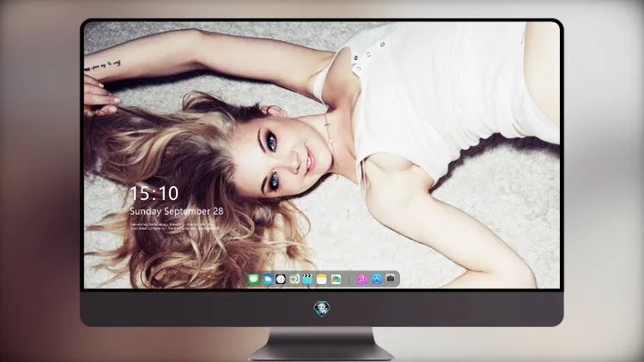Launch the Finder-style icon next to Clock

click(295, 280)
